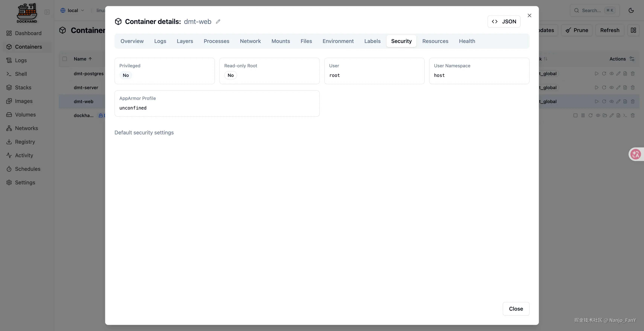Click eye icon in dmt-web row
644x331 pixels.
point(611,102)
